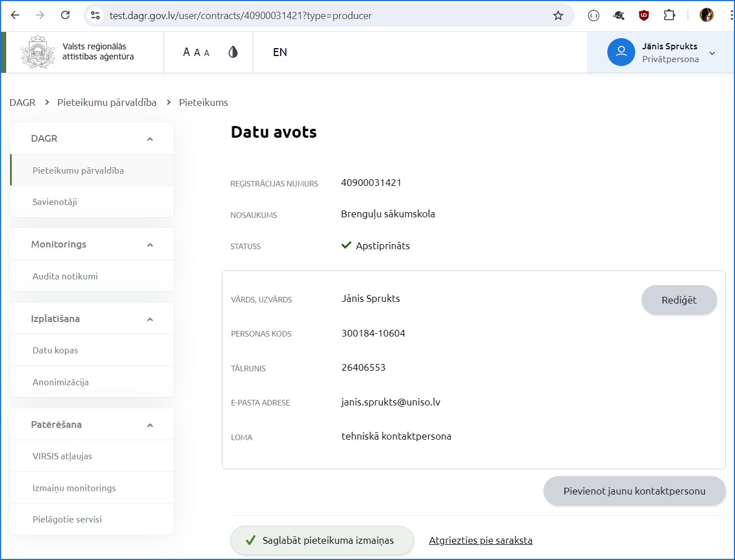Click the tehniskā kontaktpersona role value
Viewport: 735px width, 560px height.
click(397, 436)
